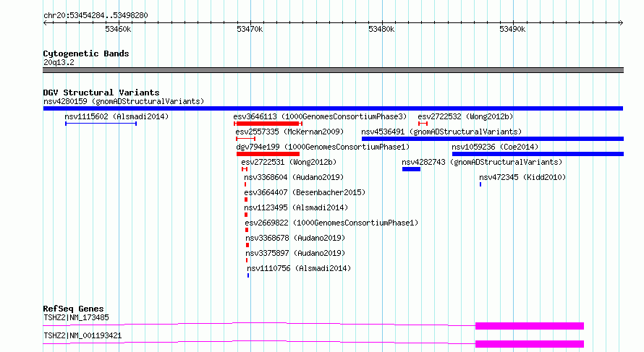Viewport: 644px width, 352px height.
Task: Click the red nsv3368678 variant marker
Action: click(x=247, y=245)
